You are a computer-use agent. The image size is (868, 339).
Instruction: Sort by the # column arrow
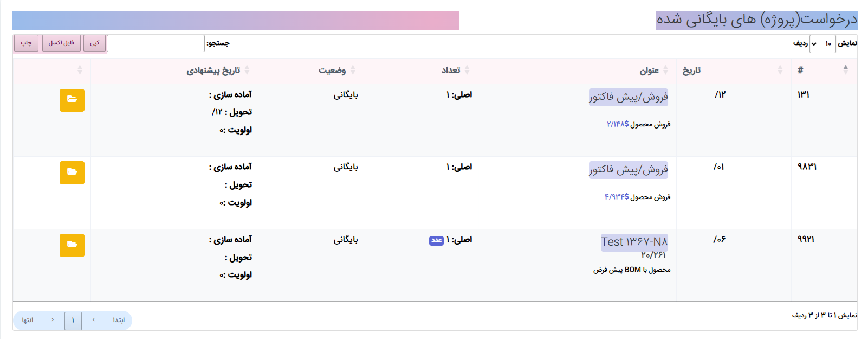point(846,70)
